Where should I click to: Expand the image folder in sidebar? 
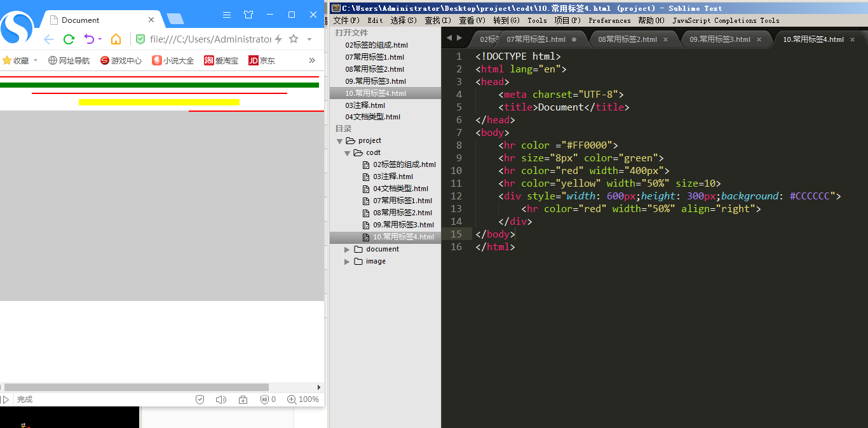coord(347,262)
